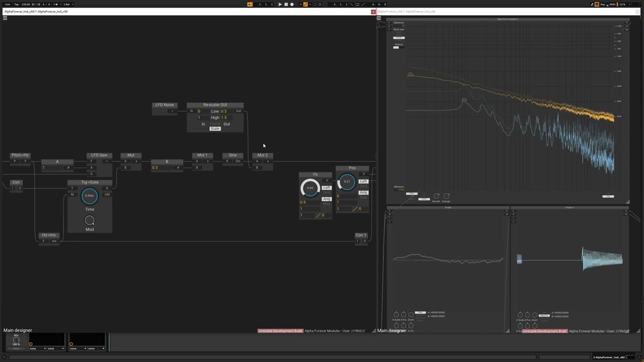Click Main designer label in right window
The image size is (644, 362).
[391, 330]
